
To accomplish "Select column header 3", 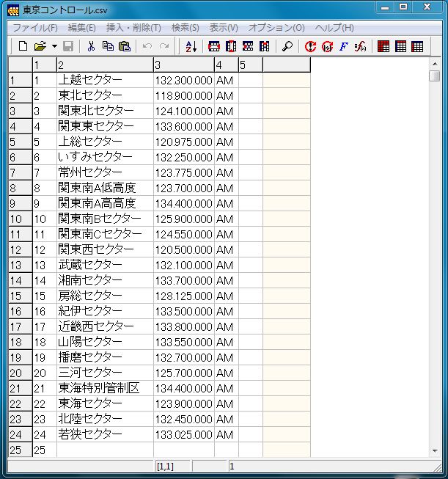I will (184, 65).
